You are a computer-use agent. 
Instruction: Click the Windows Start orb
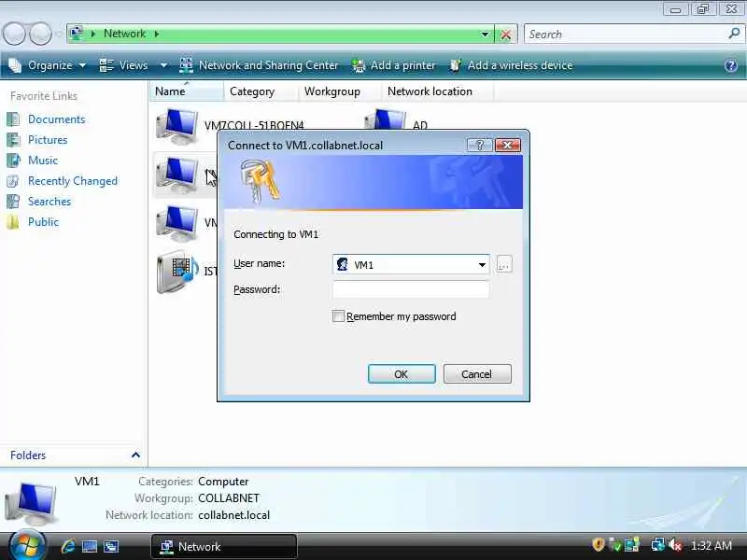(27, 545)
